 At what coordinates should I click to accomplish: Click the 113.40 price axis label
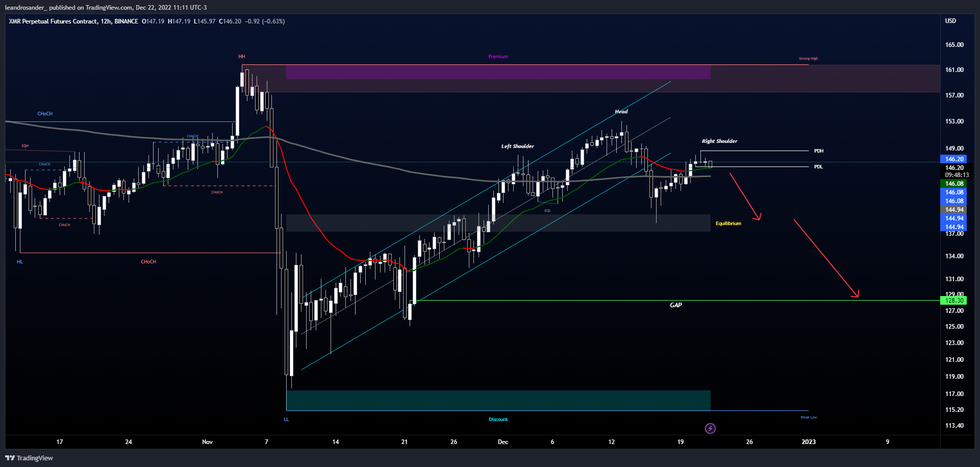[x=954, y=426]
